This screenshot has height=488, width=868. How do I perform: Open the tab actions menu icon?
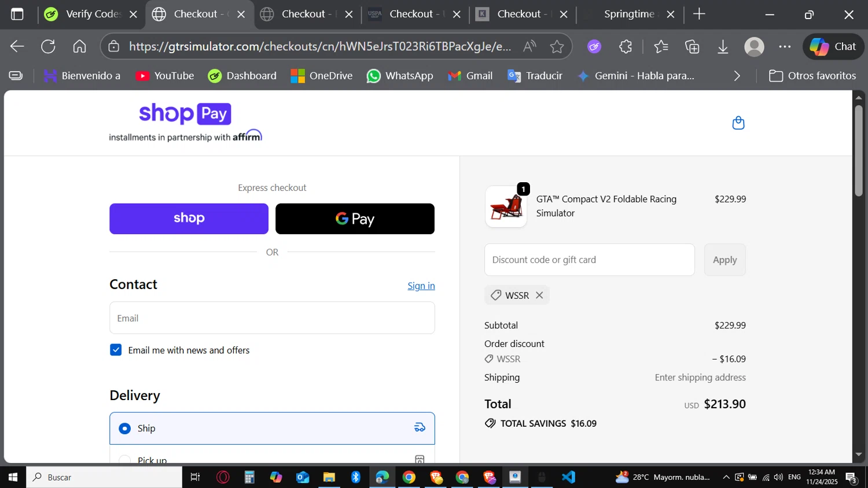pyautogui.click(x=17, y=14)
